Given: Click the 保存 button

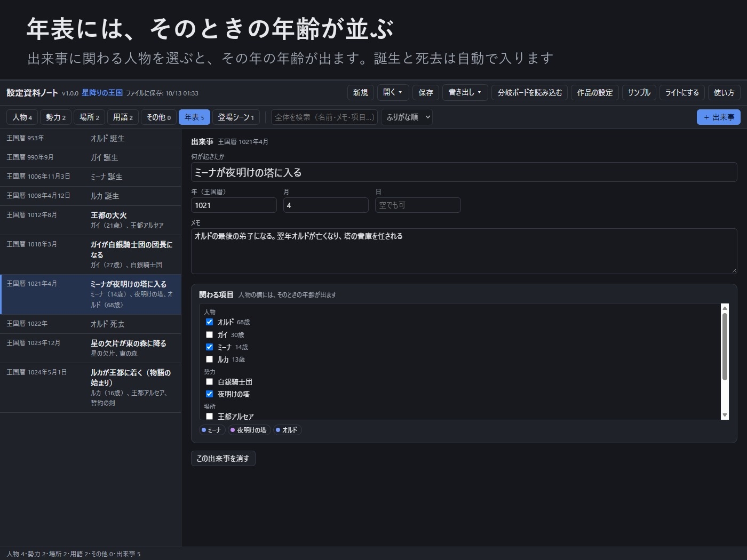Looking at the screenshot, I should tap(426, 92).
